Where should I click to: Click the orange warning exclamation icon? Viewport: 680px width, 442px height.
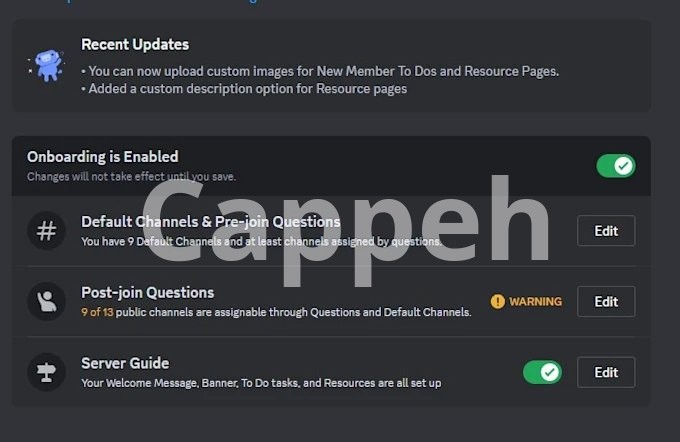click(x=498, y=301)
